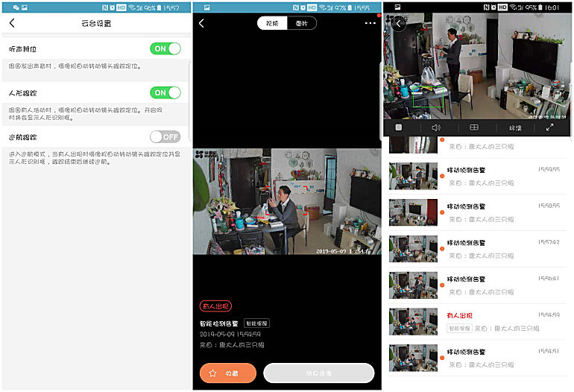574x392 pixels.
Task: Expand live view to fullscreen
Action: click(x=549, y=127)
